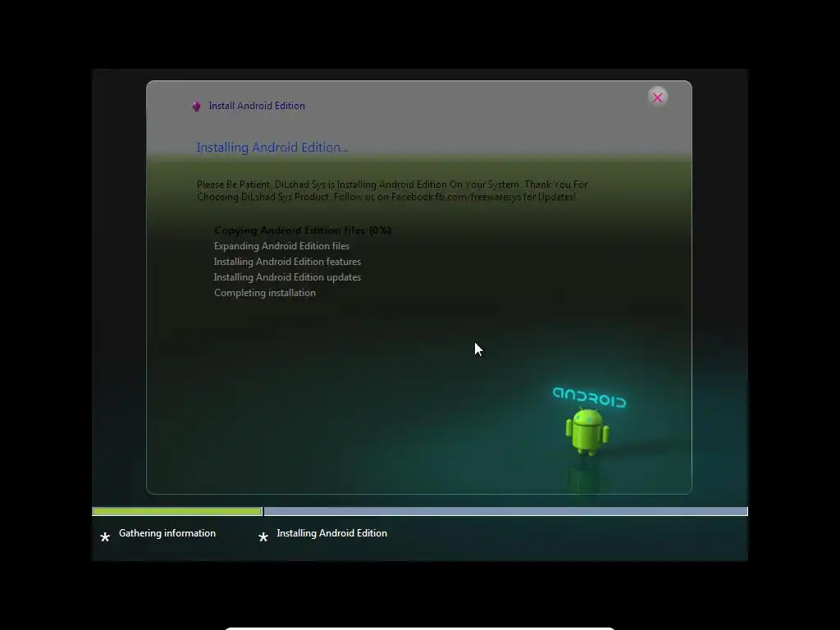This screenshot has width=840, height=630.
Task: Click the bottom 'Installing Android Edition' stage label
Action: click(x=331, y=533)
